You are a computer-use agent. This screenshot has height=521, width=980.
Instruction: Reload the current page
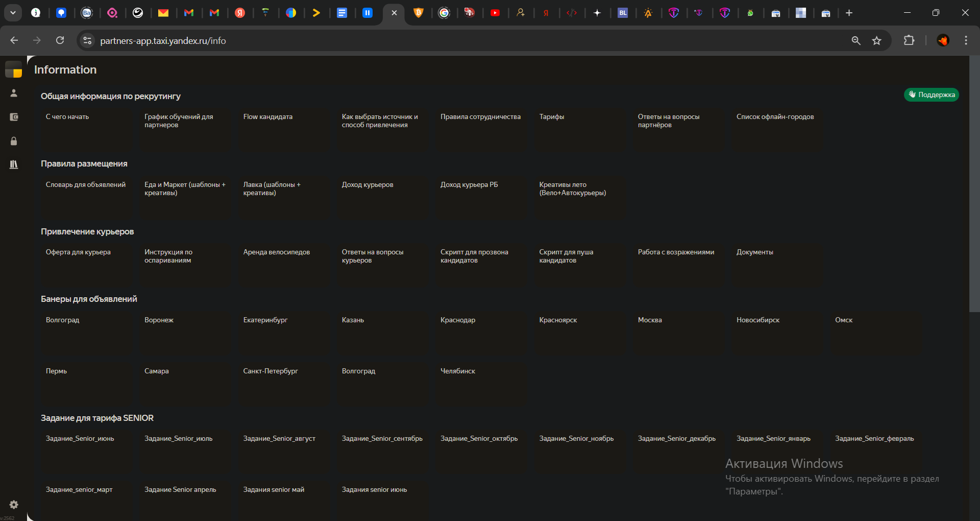point(60,40)
